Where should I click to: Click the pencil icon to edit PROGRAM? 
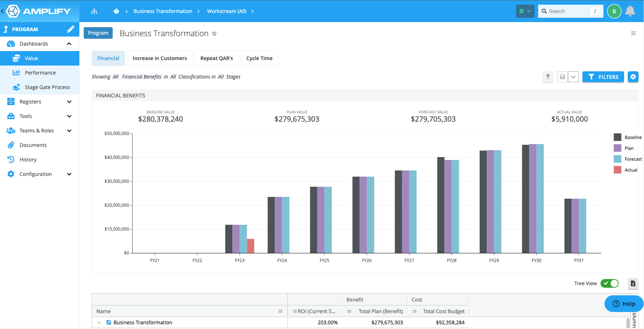click(x=71, y=29)
